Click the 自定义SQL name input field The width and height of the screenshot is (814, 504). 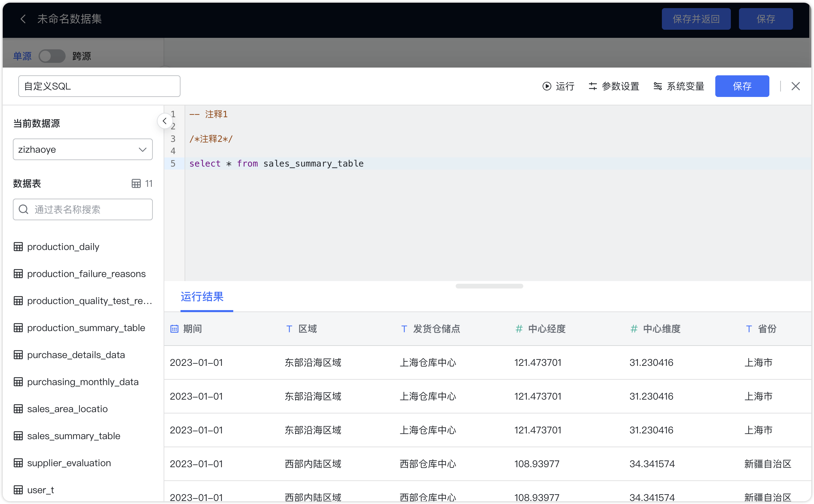pyautogui.click(x=99, y=86)
